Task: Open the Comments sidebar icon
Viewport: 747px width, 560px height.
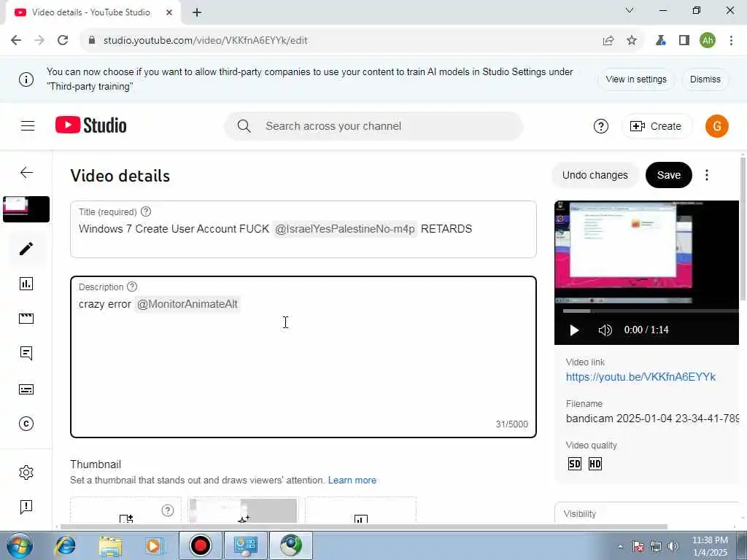Action: (x=26, y=354)
